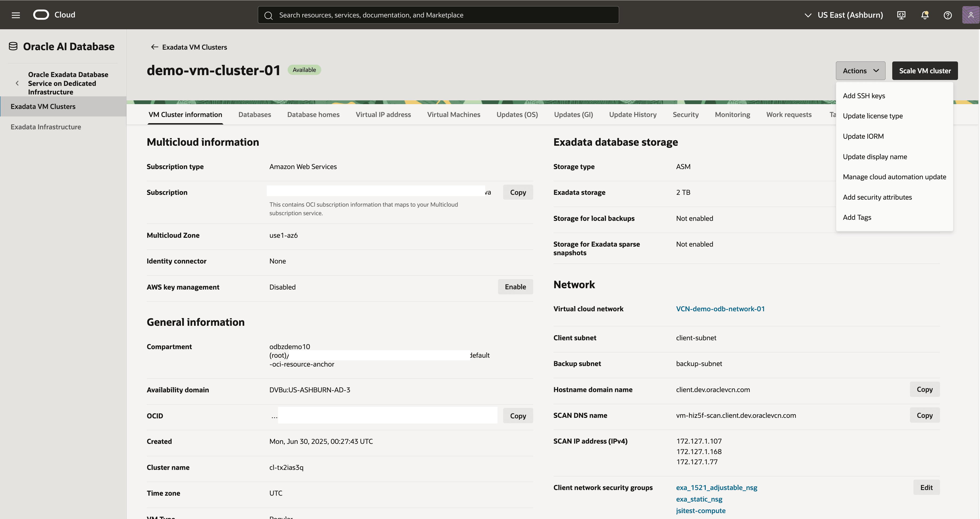The image size is (980, 519).
Task: Open the help question mark icon
Action: tap(948, 15)
